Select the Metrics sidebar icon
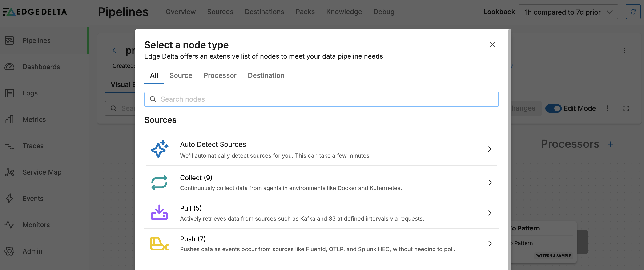Screen dimensions: 644x270 9,119
